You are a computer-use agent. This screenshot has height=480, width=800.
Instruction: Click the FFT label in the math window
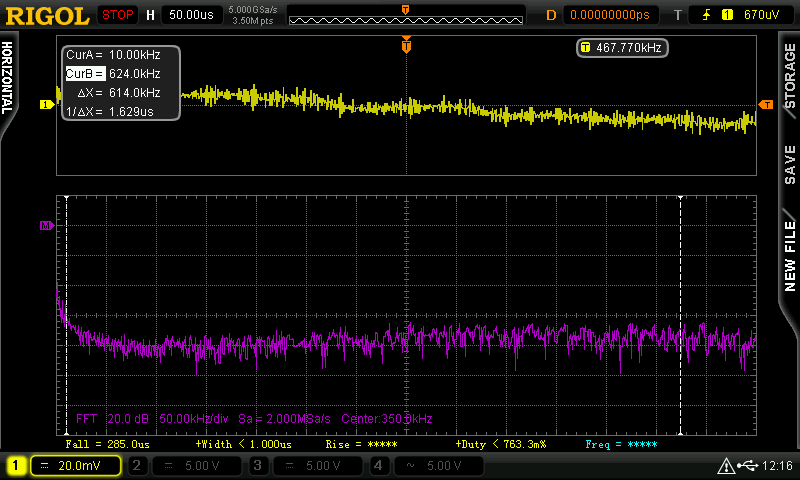[86, 419]
